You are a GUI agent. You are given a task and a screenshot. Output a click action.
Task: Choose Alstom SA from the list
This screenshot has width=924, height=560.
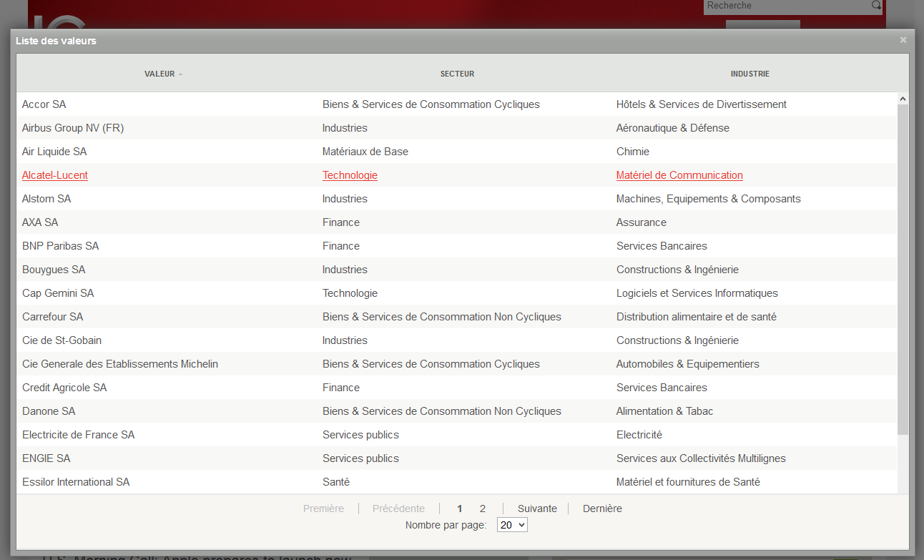click(46, 199)
